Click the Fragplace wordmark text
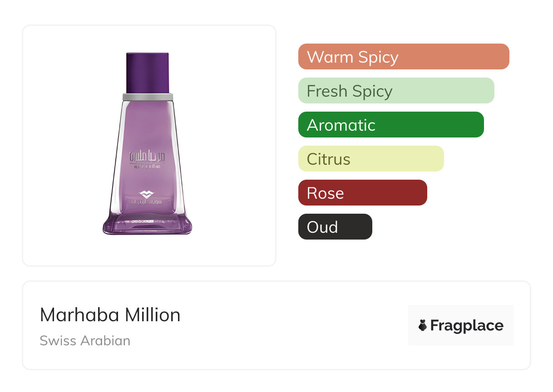Image resolution: width=553 pixels, height=392 pixels. (467, 325)
